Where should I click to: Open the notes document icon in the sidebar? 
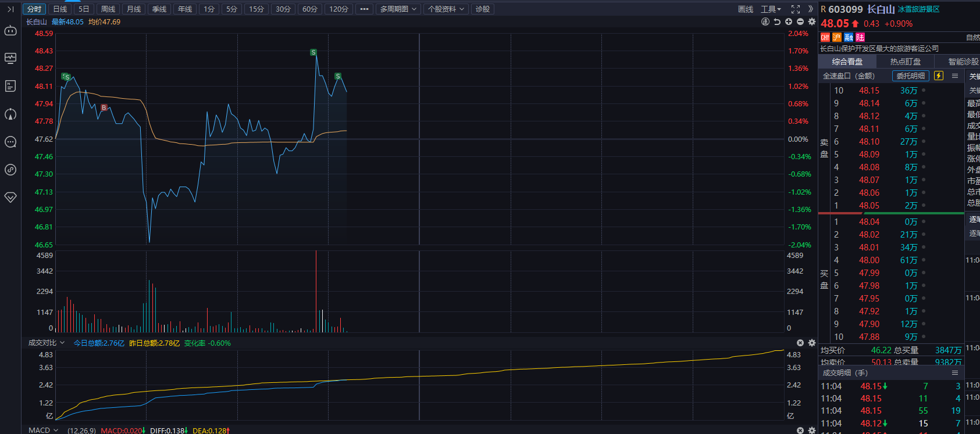[x=10, y=86]
